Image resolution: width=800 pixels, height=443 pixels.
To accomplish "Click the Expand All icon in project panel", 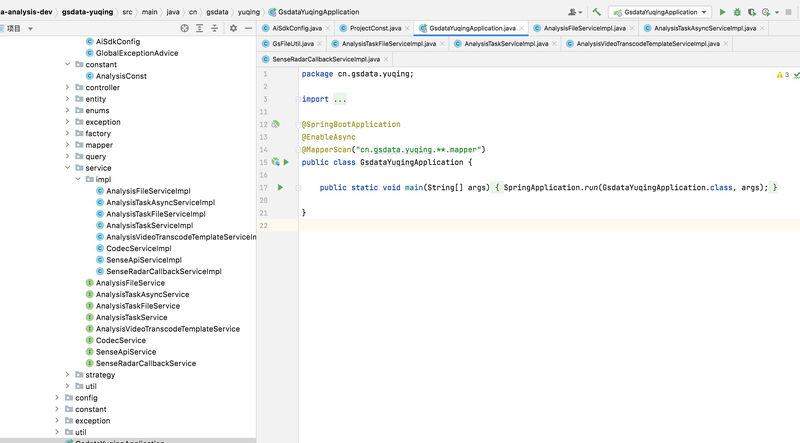I will pos(199,29).
